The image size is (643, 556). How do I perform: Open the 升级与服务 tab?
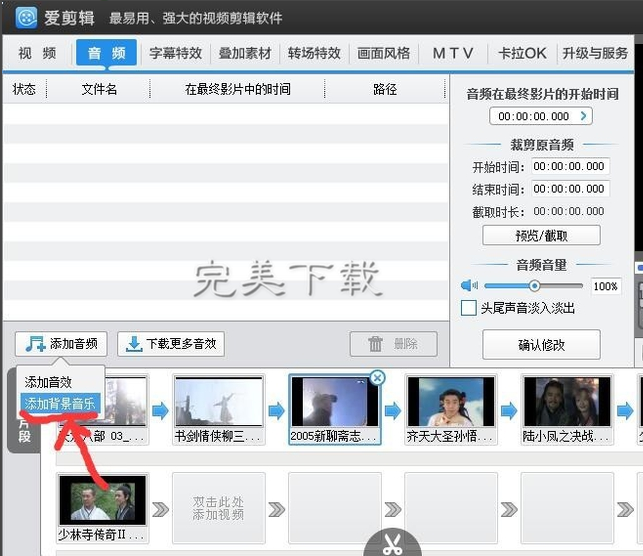coord(595,53)
